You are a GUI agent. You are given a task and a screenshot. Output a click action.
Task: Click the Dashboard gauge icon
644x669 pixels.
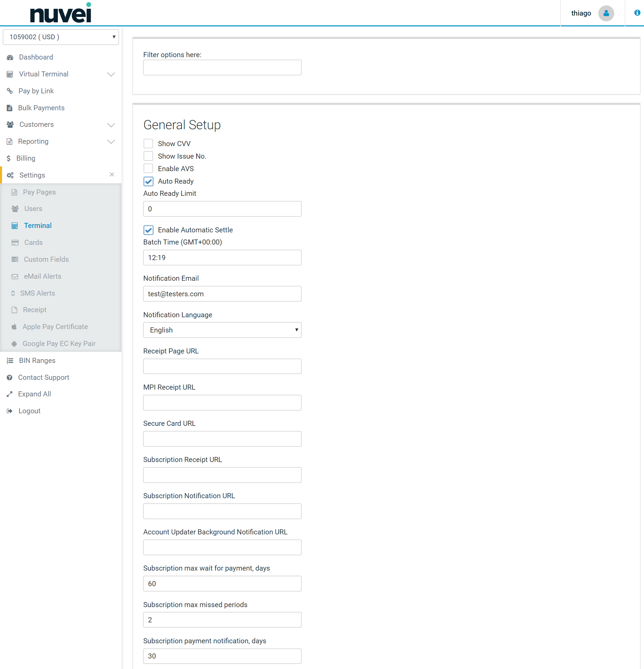pyautogui.click(x=10, y=57)
